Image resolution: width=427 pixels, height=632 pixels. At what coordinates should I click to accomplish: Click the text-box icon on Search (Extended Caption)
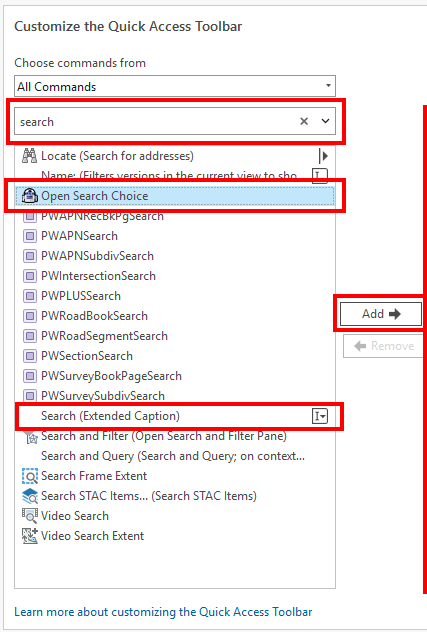320,416
